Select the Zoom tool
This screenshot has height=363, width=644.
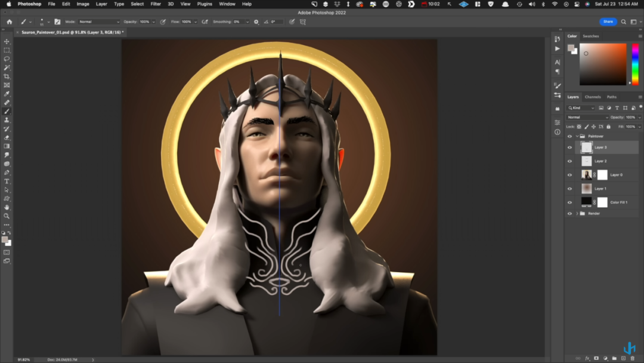point(7,216)
